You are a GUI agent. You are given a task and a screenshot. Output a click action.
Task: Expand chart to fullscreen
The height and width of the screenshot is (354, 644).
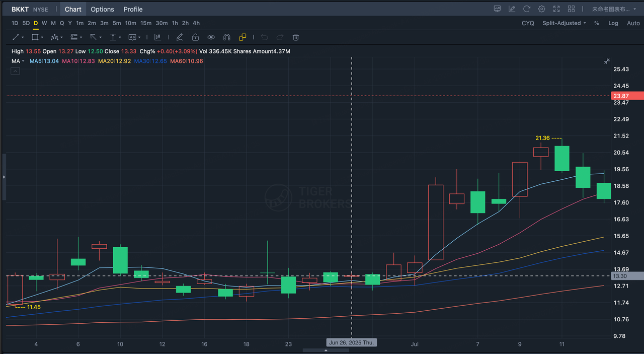556,9
